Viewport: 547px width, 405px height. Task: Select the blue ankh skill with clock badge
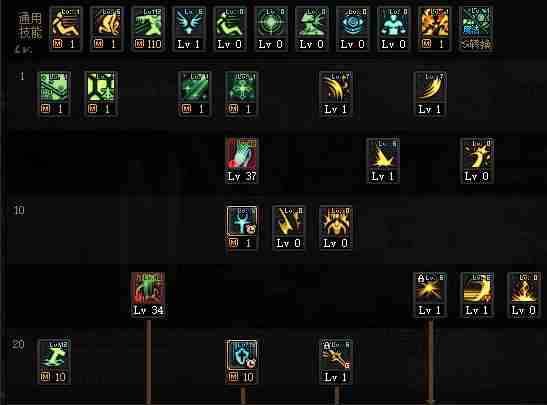[241, 227]
